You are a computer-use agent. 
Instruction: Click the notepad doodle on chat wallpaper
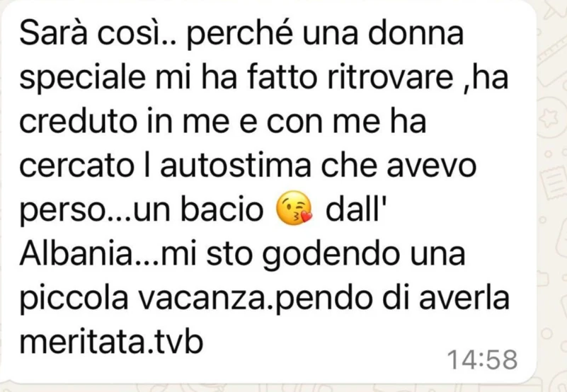(x=554, y=185)
